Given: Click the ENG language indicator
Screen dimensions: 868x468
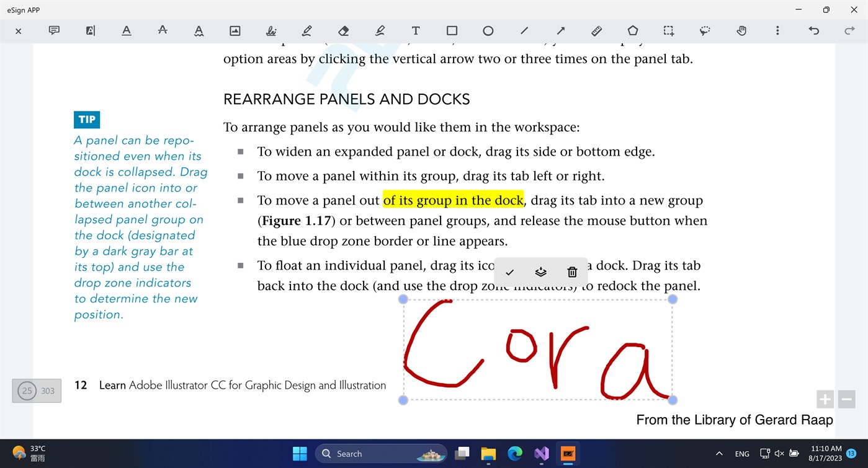Looking at the screenshot, I should 742,454.
